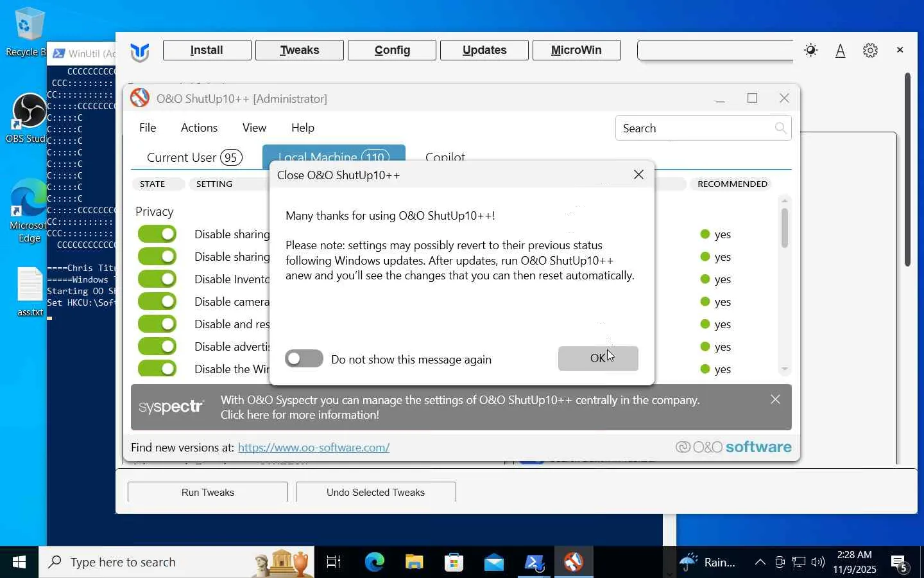
Task: Launch Edge from the taskbar
Action: coord(375,562)
